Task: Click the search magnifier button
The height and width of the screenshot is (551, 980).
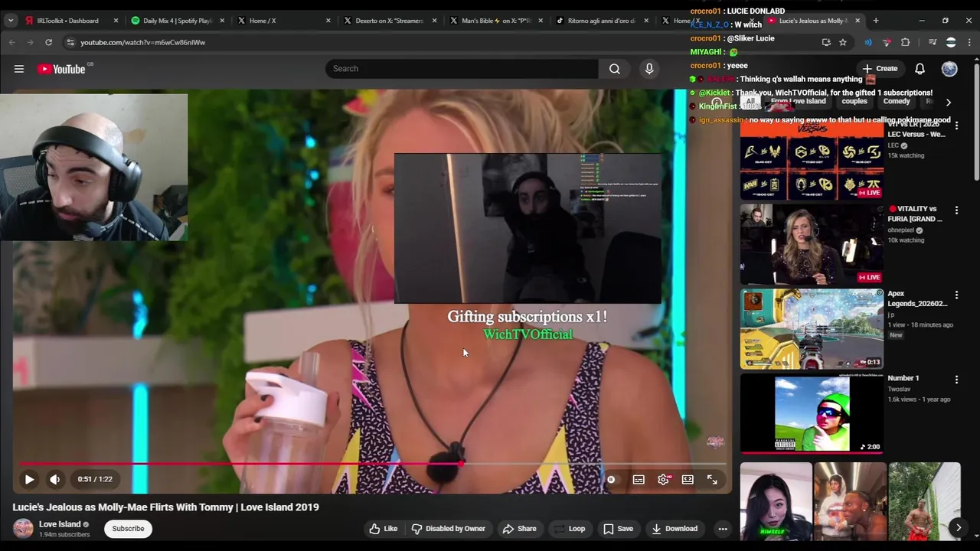Action: (x=615, y=69)
